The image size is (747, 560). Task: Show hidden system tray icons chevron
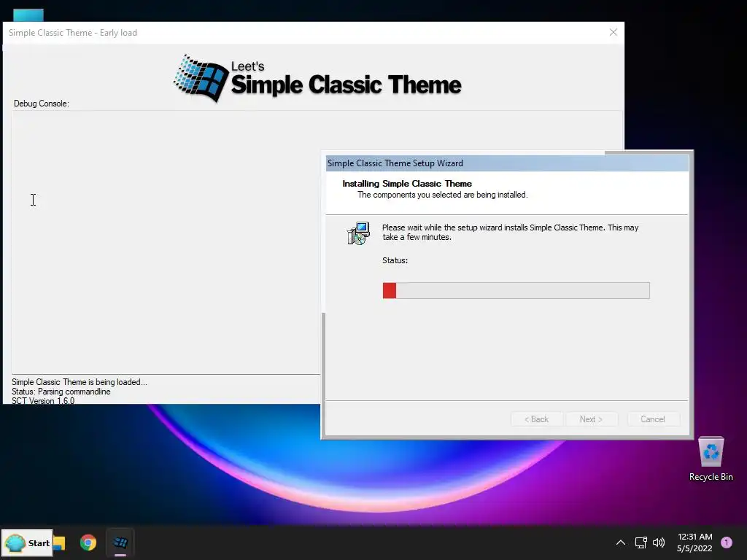[620, 542]
